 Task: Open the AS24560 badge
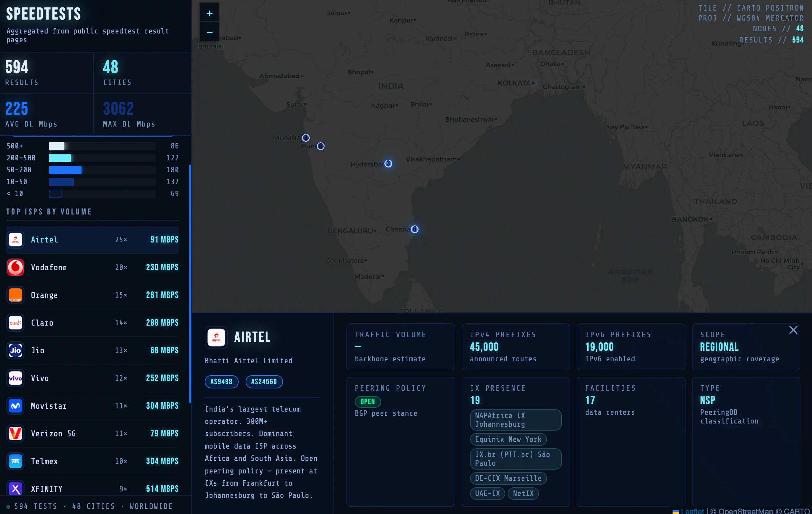pos(264,382)
